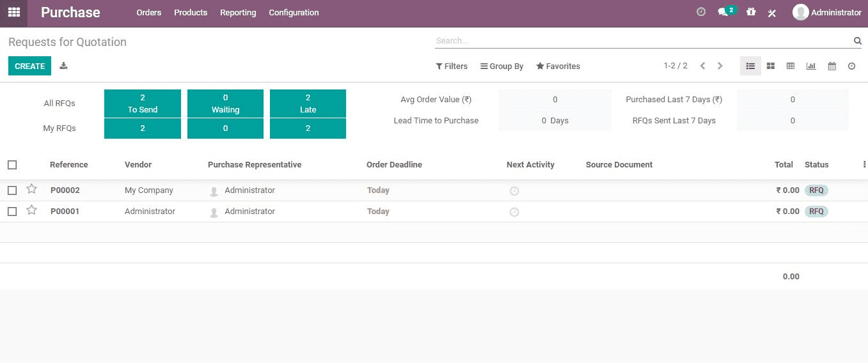The image size is (868, 363).
Task: Filter All RFQs Late tile
Action: (x=308, y=104)
